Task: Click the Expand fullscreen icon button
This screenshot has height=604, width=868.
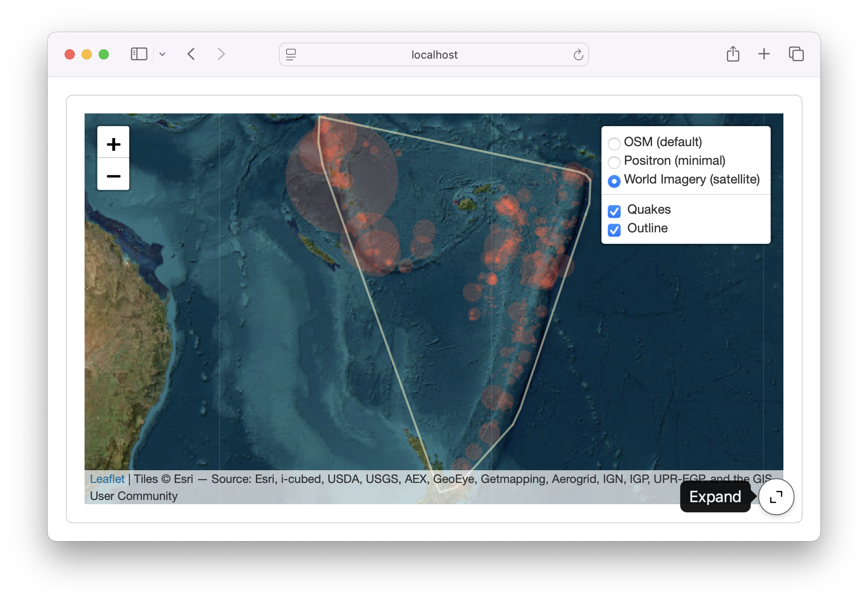Action: pyautogui.click(x=776, y=497)
